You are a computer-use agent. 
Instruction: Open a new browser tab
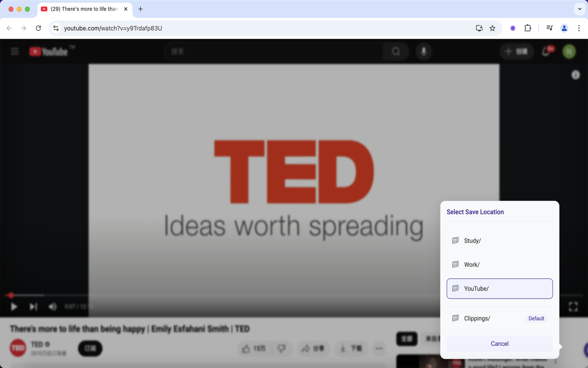[141, 9]
